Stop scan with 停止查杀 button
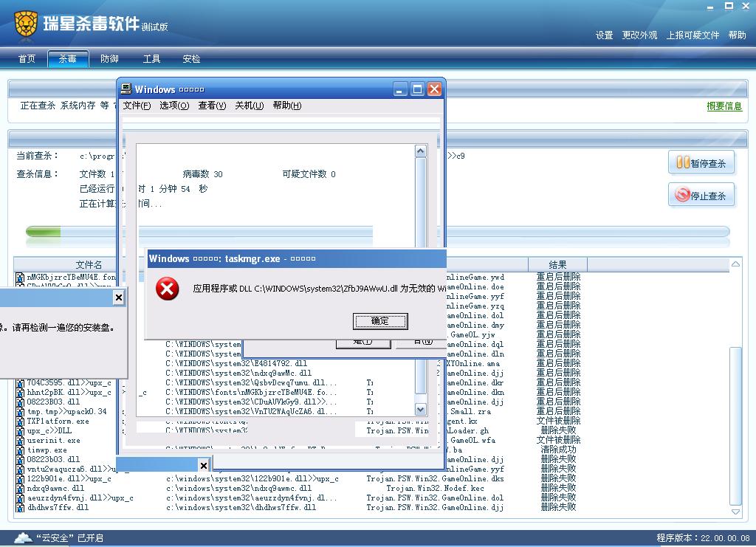 click(x=701, y=195)
